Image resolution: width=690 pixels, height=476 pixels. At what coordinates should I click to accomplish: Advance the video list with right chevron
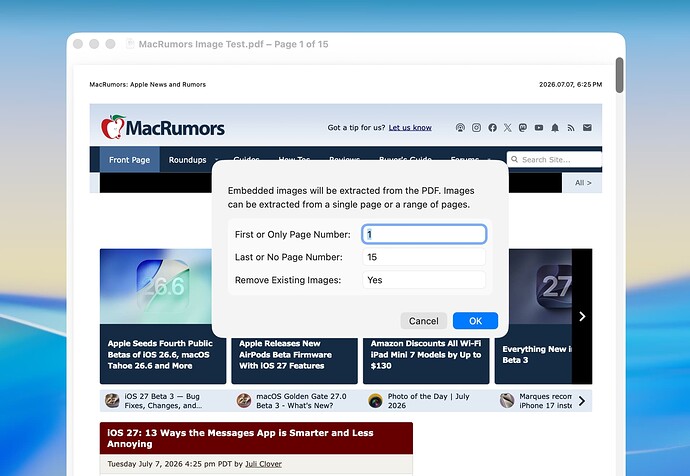click(582, 401)
